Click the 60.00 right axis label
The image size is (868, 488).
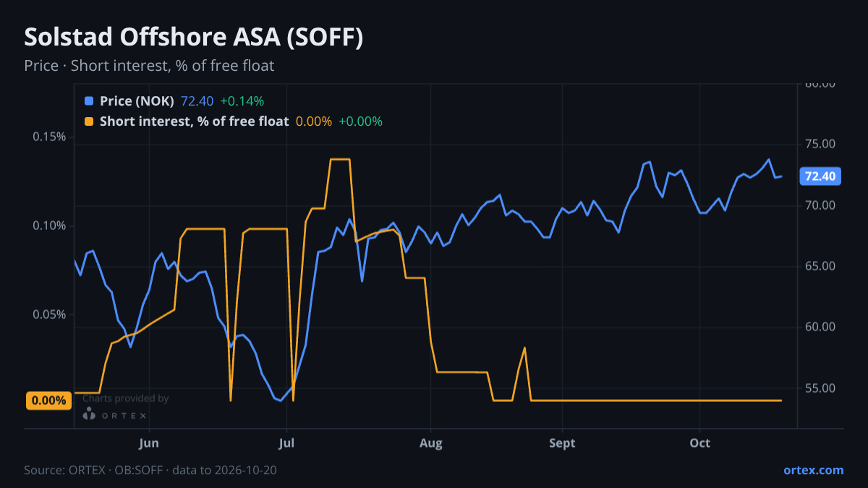820,327
